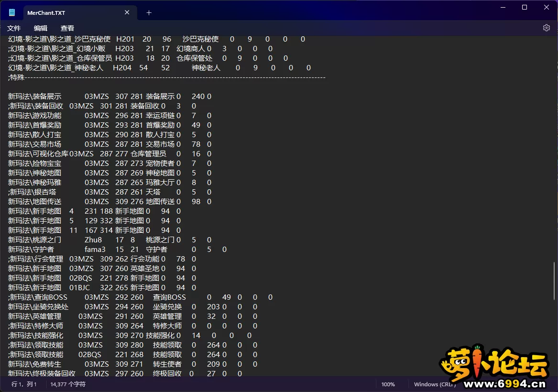
Task: Open the 查看 menu
Action: point(67,28)
